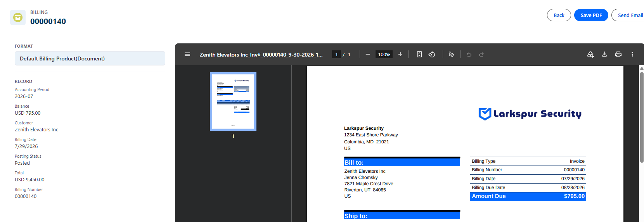Screen dimensions: 644x222
Task: Print the invoice using the printer icon
Action: pos(618,54)
